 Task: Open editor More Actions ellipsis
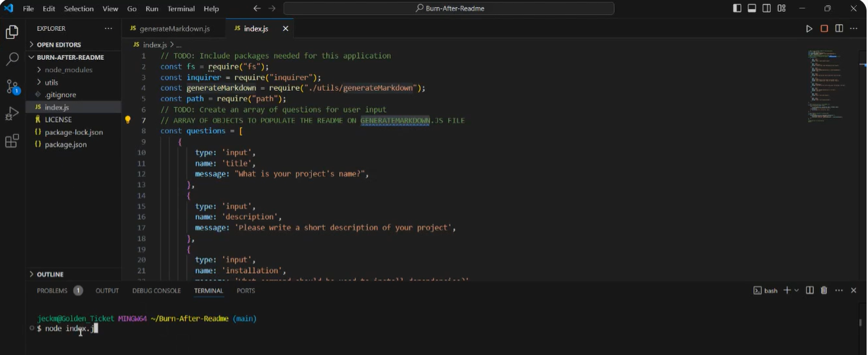(854, 29)
